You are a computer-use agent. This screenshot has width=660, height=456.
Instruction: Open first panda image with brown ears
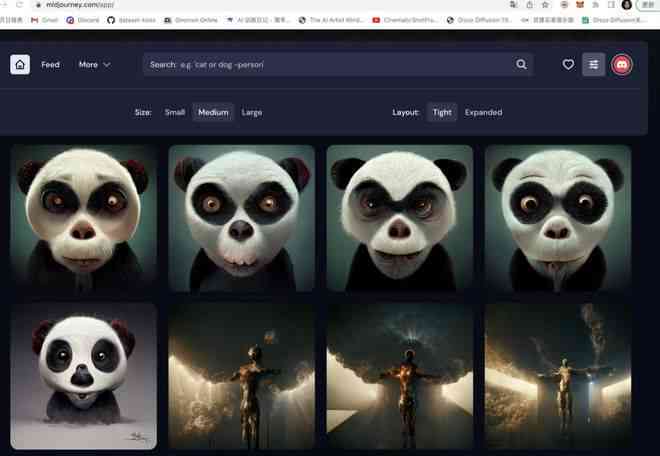(83, 218)
